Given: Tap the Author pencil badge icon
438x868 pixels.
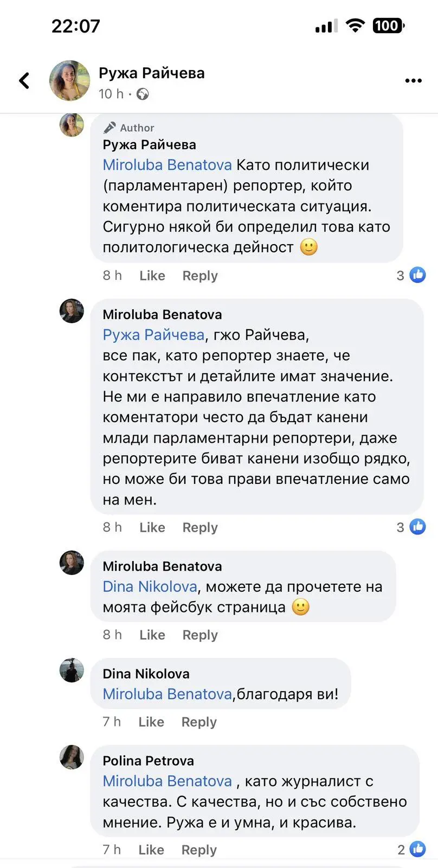Looking at the screenshot, I should click(x=110, y=127).
